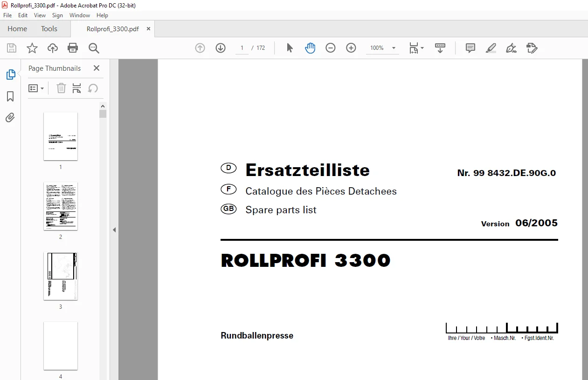Click the 'Ersatzteilliste' heading text

pyautogui.click(x=307, y=170)
